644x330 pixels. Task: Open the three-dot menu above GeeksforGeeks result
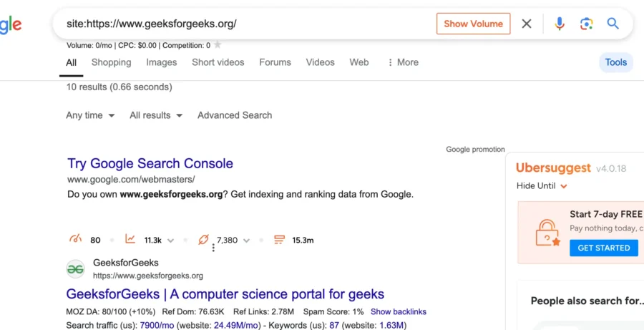[x=213, y=248]
